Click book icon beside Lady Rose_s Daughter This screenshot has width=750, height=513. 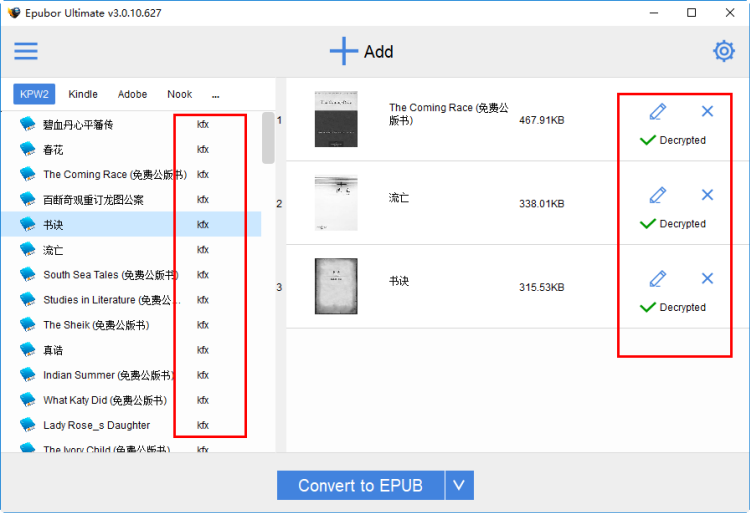pos(27,425)
